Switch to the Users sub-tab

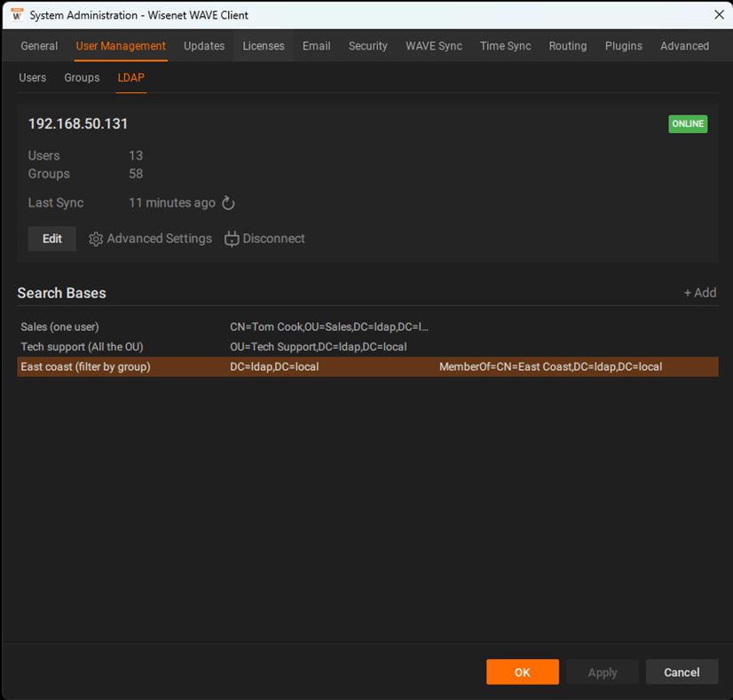click(32, 77)
